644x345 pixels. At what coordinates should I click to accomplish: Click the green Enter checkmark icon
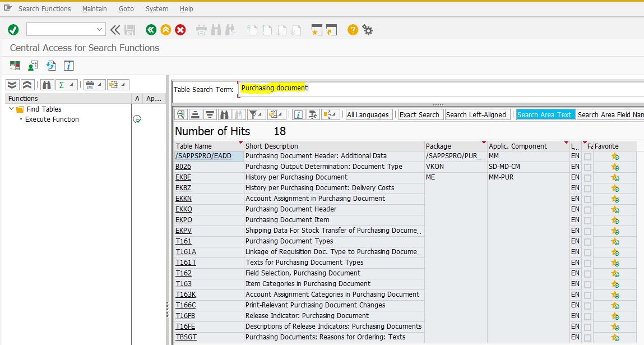pos(13,30)
